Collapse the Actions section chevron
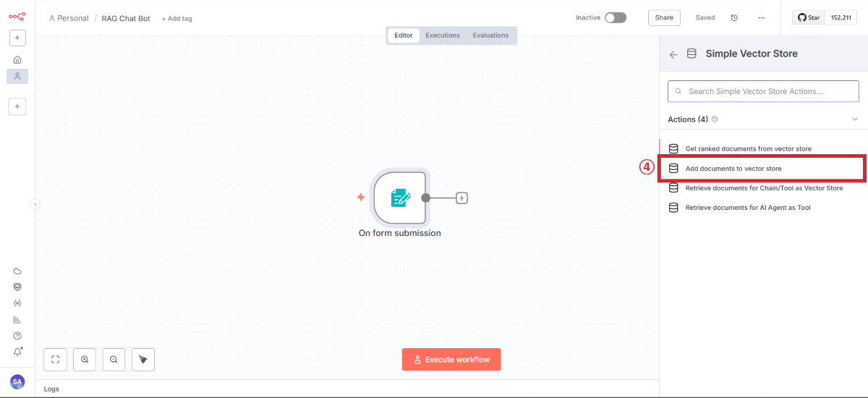Image resolution: width=868 pixels, height=398 pixels. [x=854, y=119]
